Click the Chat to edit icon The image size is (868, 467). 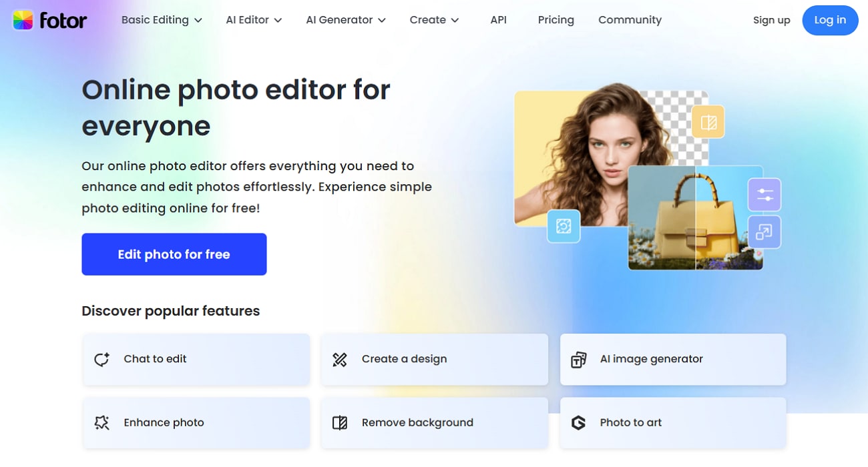click(x=101, y=359)
